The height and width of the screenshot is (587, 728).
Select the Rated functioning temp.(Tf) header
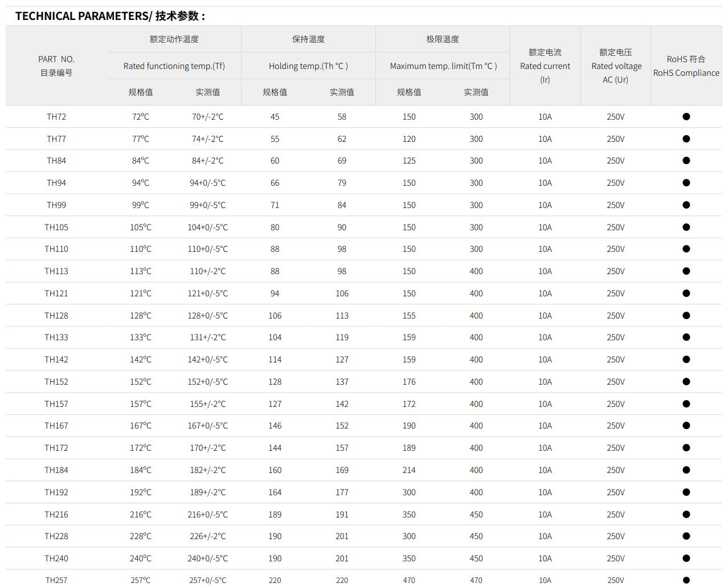(174, 66)
